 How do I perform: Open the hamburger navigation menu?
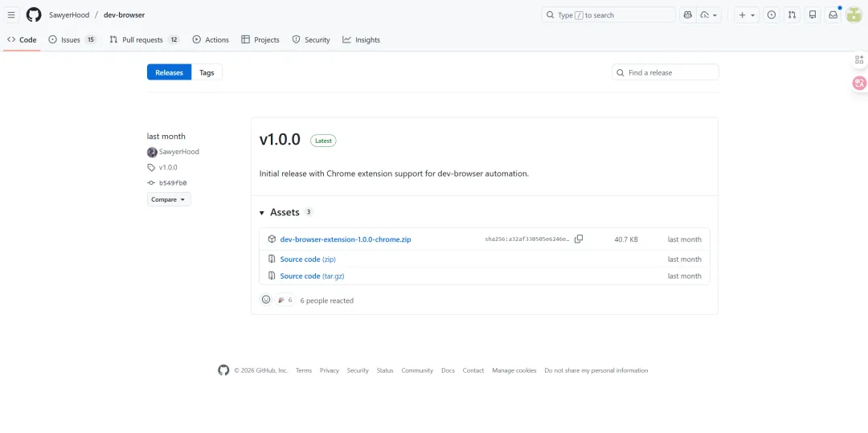(11, 14)
